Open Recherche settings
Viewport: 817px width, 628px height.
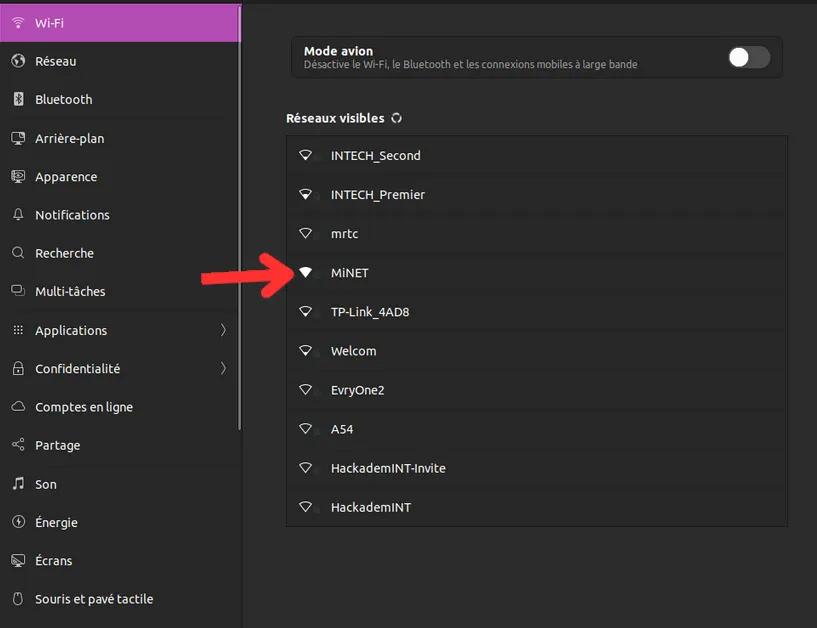pos(120,253)
